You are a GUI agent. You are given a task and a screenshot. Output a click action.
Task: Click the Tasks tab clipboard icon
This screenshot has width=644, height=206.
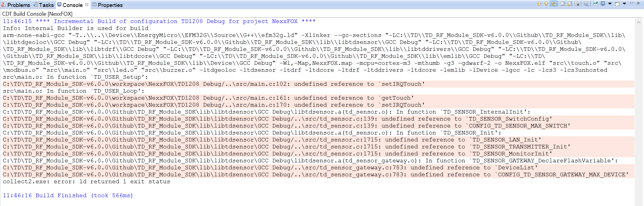[x=36, y=5]
